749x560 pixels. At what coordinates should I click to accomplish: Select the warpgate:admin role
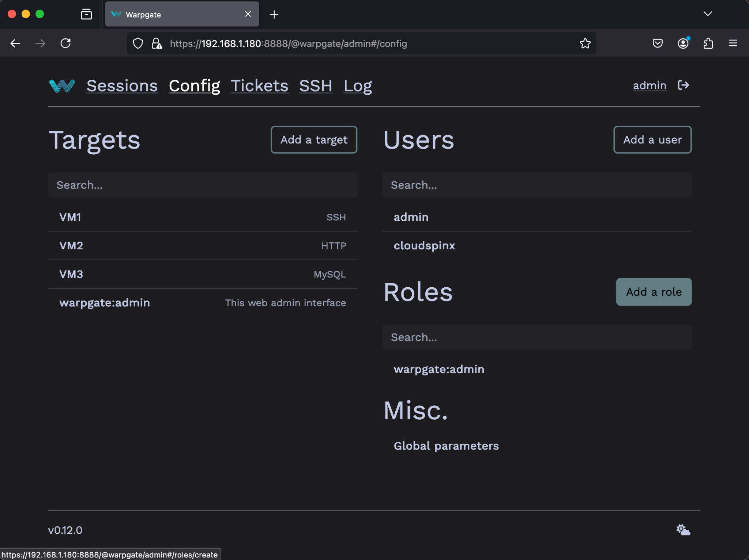coord(439,369)
